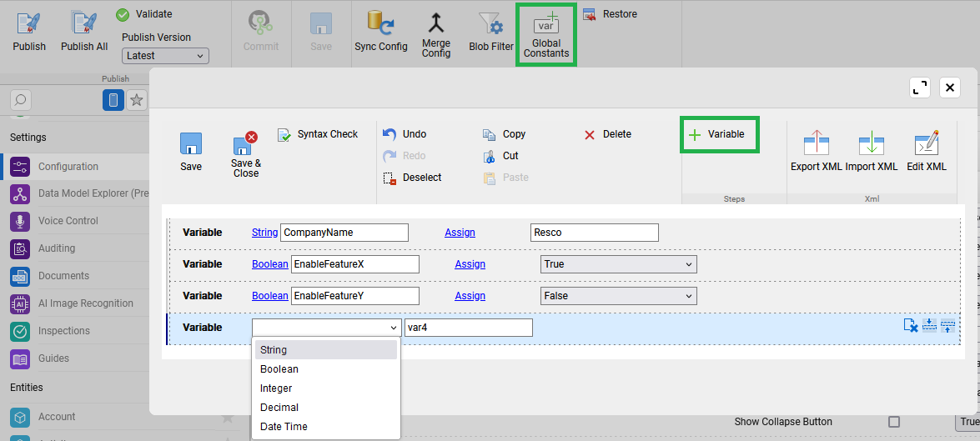This screenshot has height=441, width=980.
Task: Click the Merge Config icon
Action: coord(435,35)
